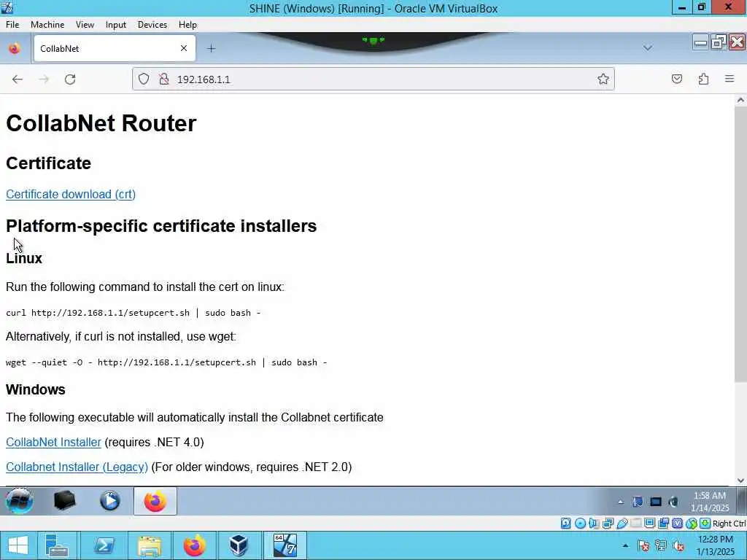Open the Machine menu
Image resolution: width=747 pixels, height=560 pixels.
[47, 25]
